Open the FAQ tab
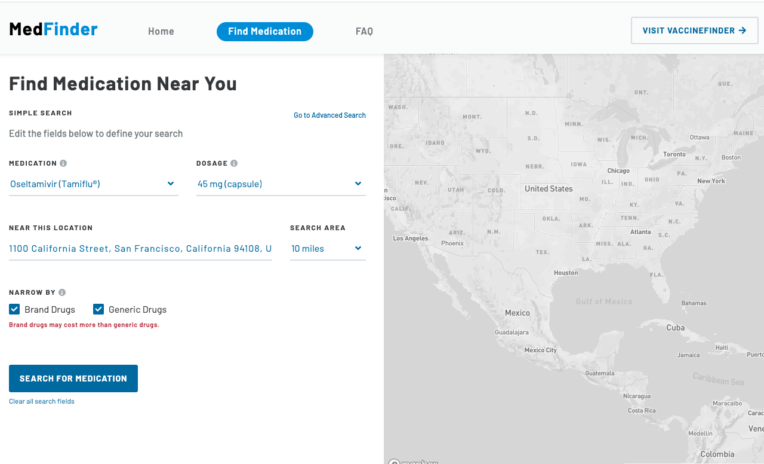The image size is (764, 464). (x=364, y=31)
